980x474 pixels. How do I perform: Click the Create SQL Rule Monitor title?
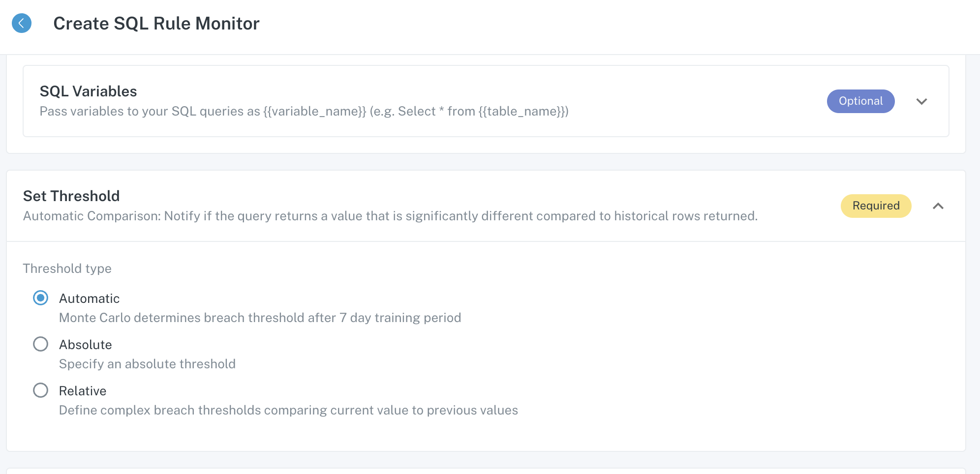pos(156,24)
